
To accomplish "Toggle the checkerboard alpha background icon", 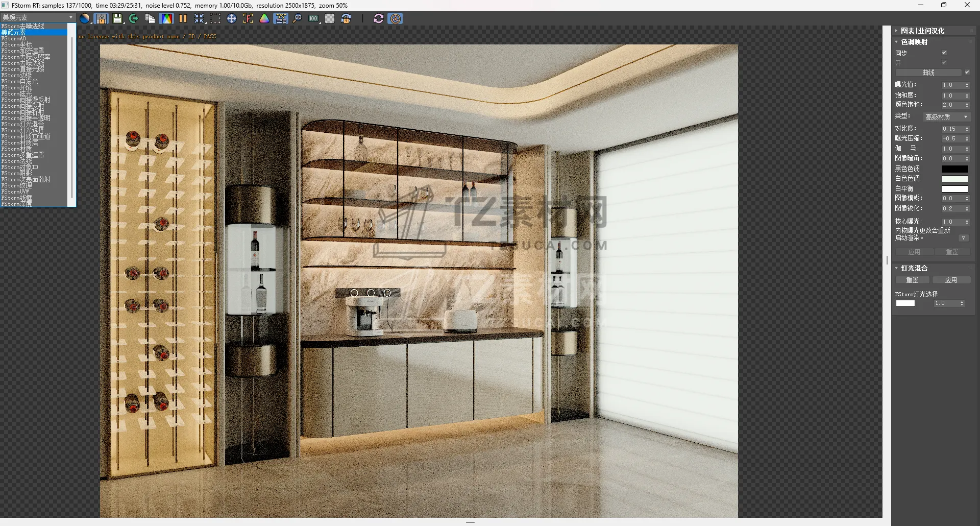I will tap(330, 19).
